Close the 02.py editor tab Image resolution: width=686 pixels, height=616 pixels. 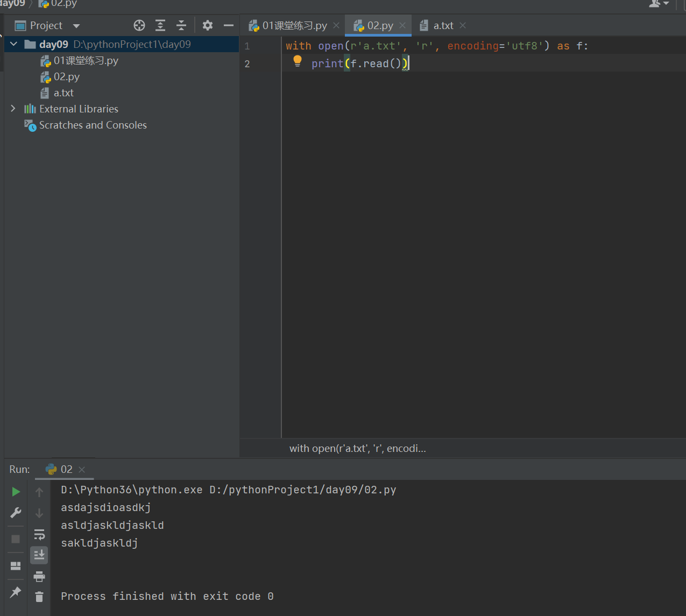402,25
